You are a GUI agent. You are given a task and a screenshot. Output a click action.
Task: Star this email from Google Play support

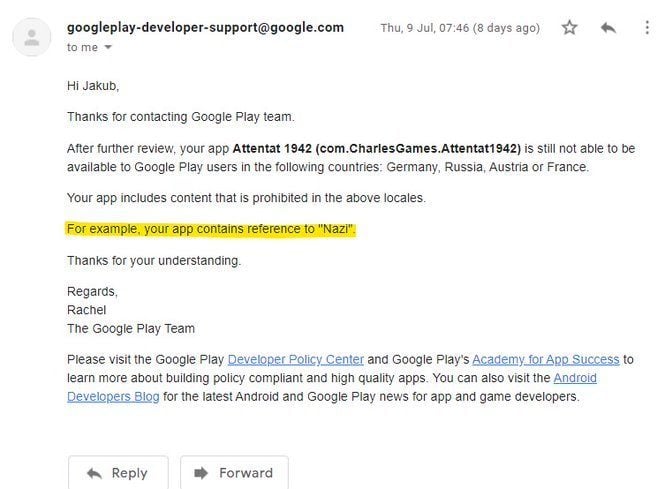tap(569, 28)
